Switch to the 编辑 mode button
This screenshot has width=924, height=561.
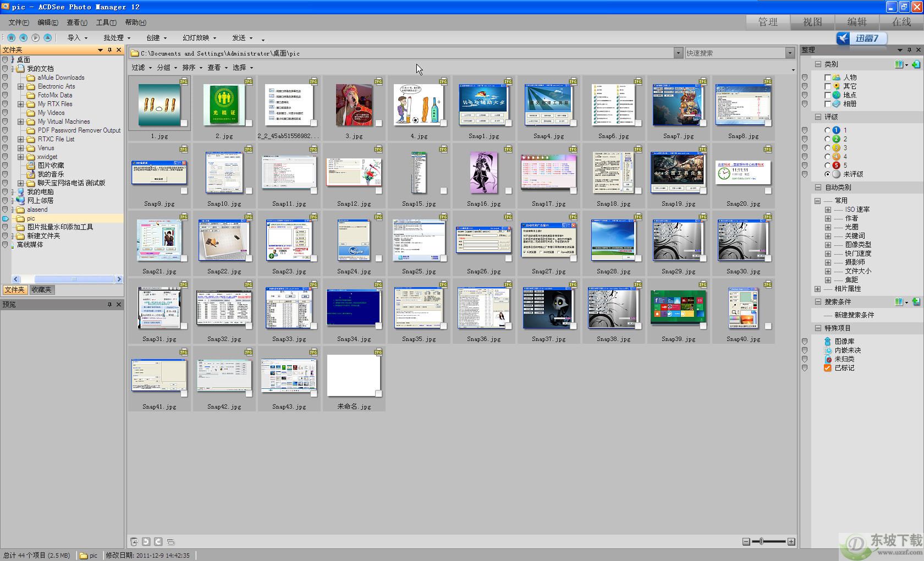856,22
